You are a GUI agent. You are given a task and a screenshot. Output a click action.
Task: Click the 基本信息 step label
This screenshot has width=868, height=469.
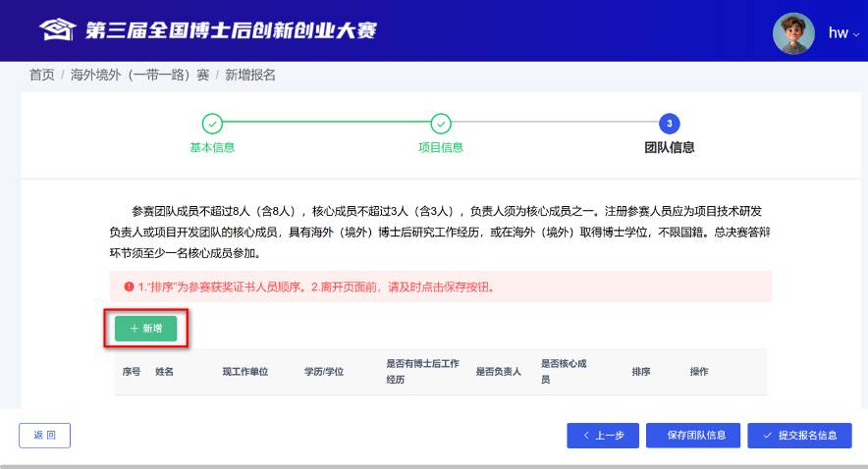pyautogui.click(x=212, y=148)
